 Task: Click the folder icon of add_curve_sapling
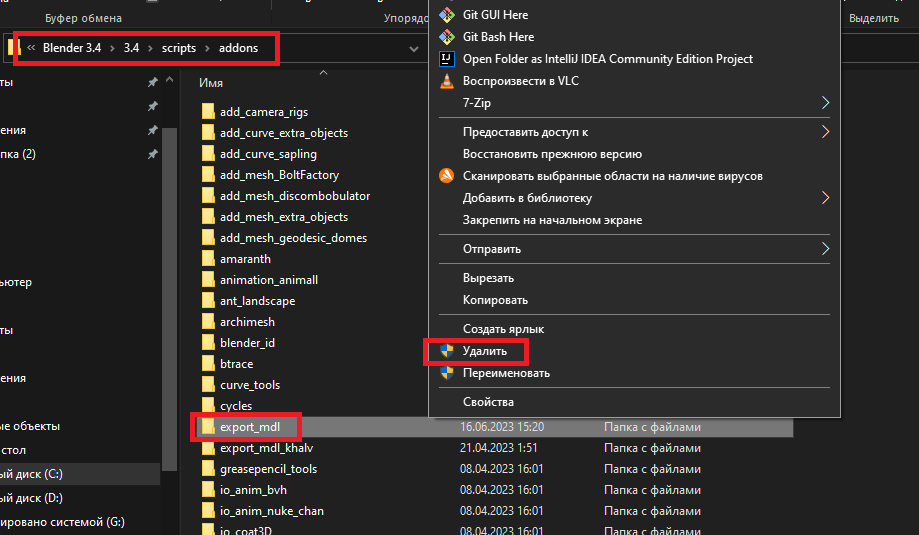(208, 154)
